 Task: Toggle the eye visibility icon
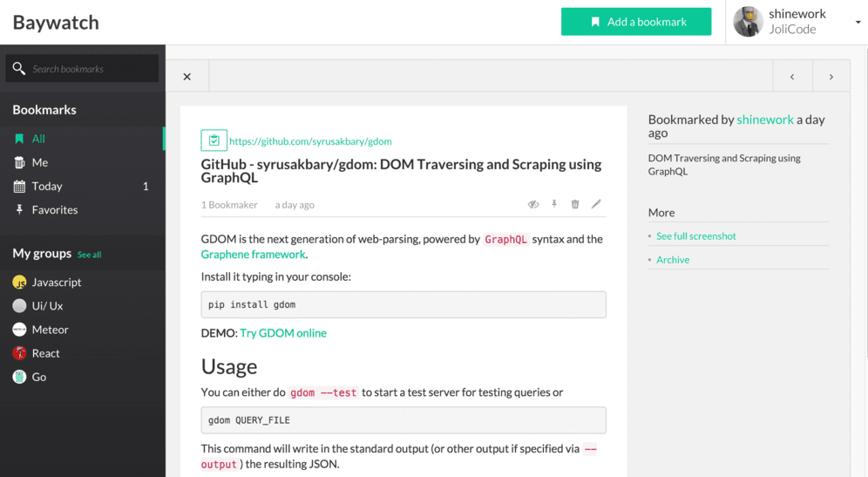click(533, 204)
